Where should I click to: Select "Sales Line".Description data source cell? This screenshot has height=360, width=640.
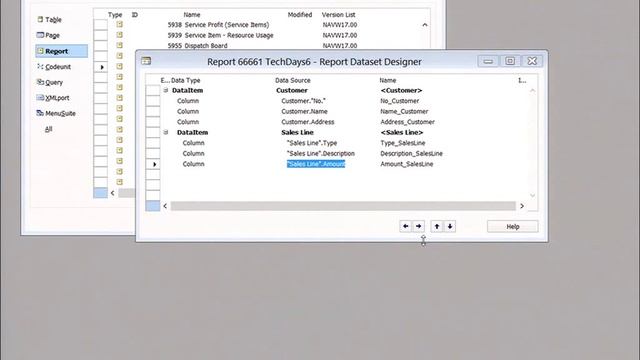coord(321,153)
